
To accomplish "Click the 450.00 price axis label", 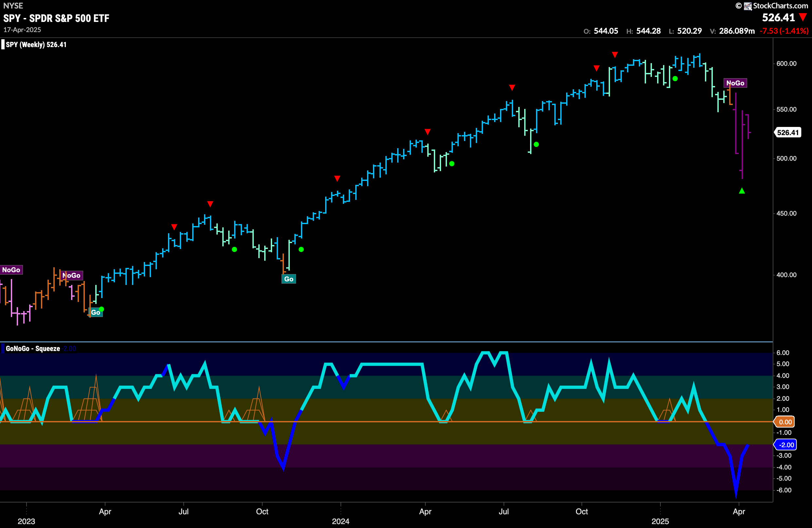I will (x=786, y=213).
